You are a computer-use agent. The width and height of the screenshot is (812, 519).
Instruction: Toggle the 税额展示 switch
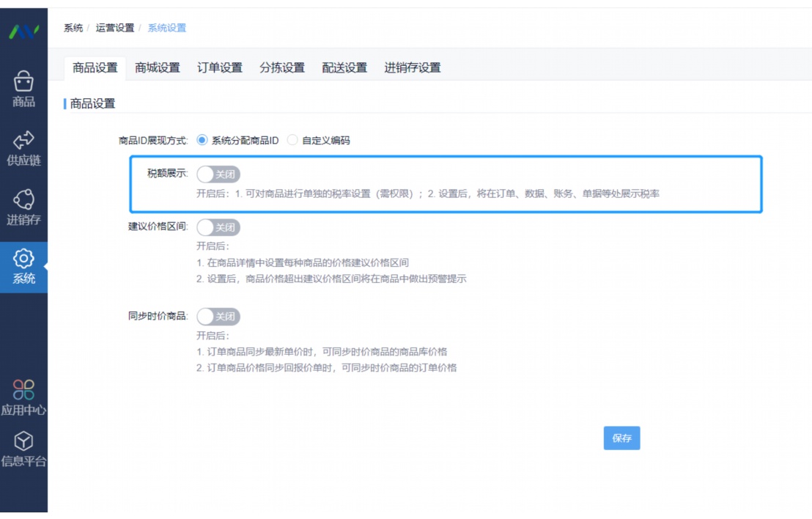(218, 174)
